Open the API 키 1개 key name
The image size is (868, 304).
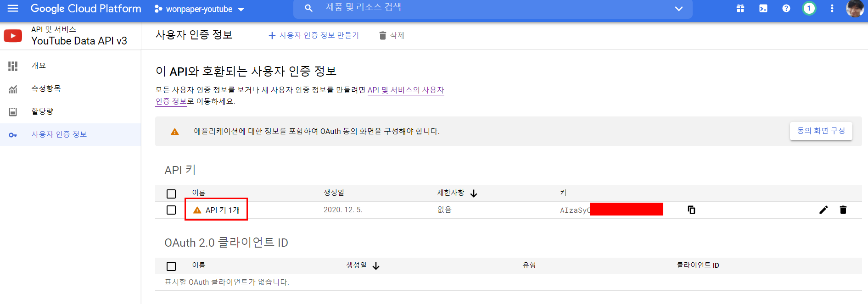pyautogui.click(x=223, y=210)
